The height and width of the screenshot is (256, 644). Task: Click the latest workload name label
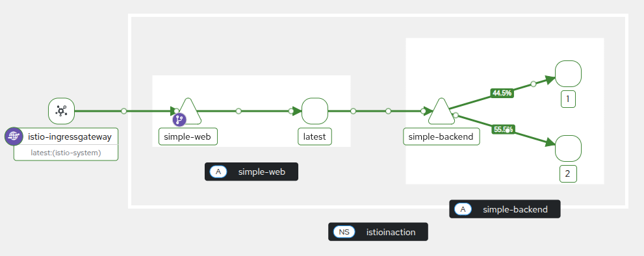[x=315, y=136]
